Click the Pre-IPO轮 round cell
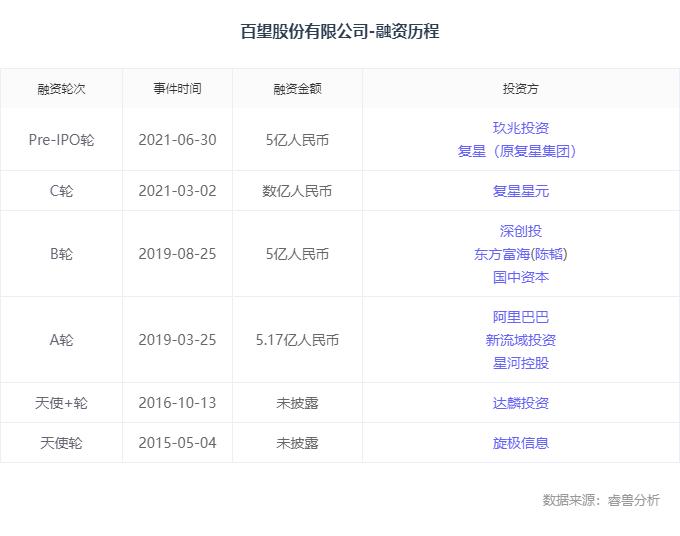The image size is (680, 536). point(61,140)
